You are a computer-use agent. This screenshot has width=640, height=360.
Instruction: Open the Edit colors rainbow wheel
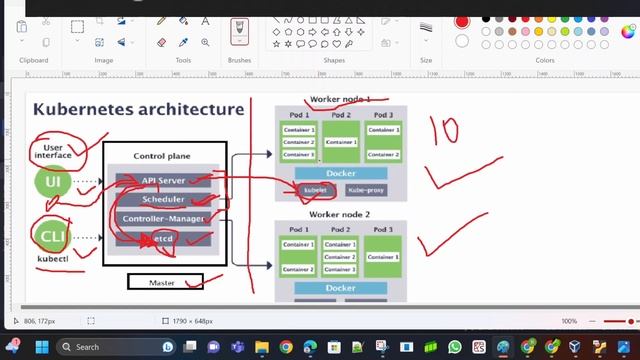click(x=628, y=31)
